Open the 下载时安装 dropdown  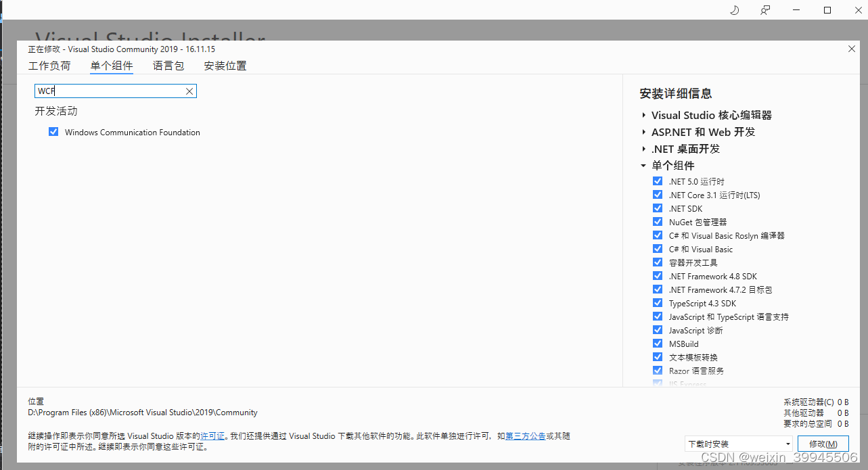coord(739,444)
